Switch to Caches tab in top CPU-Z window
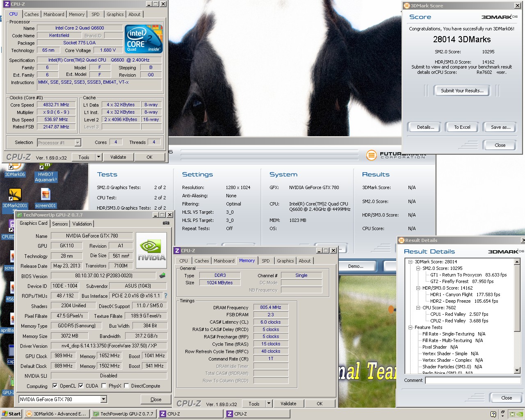Image resolution: width=525 pixels, height=420 pixels. click(x=31, y=14)
